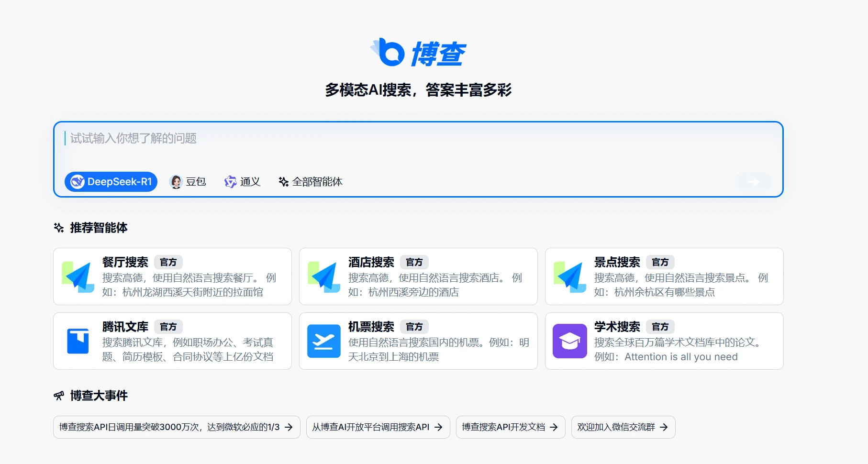Click the restaurant search paper plane icon
868x464 pixels.
pyautogui.click(x=78, y=276)
